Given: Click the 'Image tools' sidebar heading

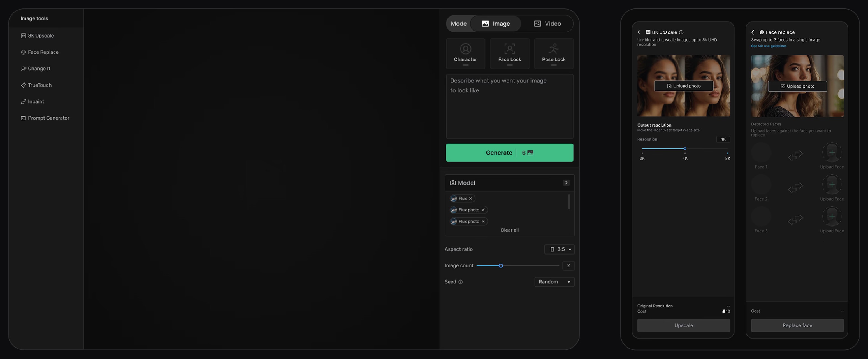Looking at the screenshot, I should click(34, 18).
